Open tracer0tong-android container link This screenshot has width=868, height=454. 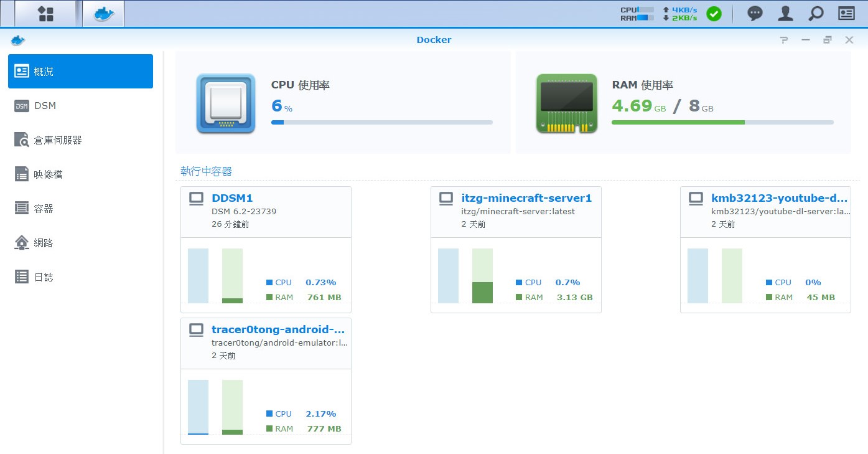coord(278,329)
